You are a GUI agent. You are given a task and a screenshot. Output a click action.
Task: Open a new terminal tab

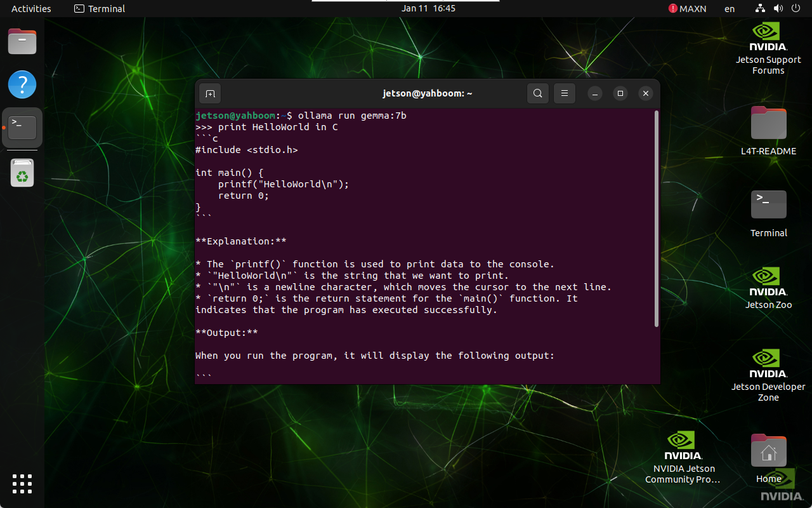[x=210, y=93]
